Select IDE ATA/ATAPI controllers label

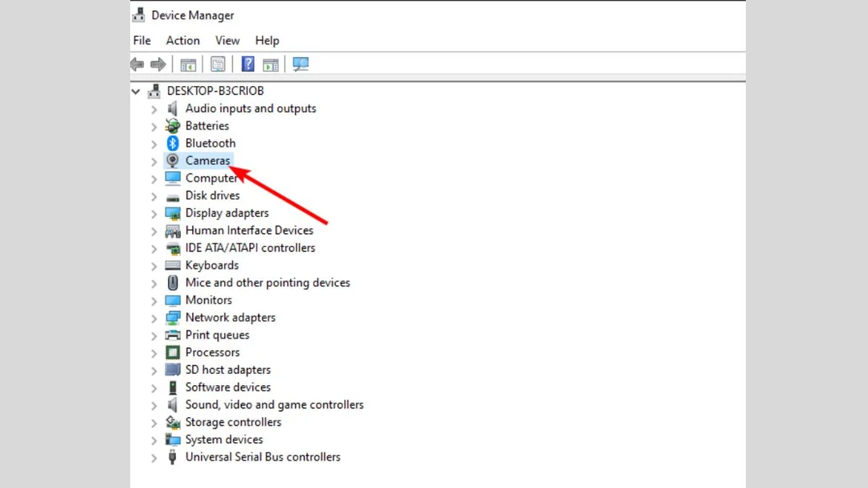(x=250, y=248)
